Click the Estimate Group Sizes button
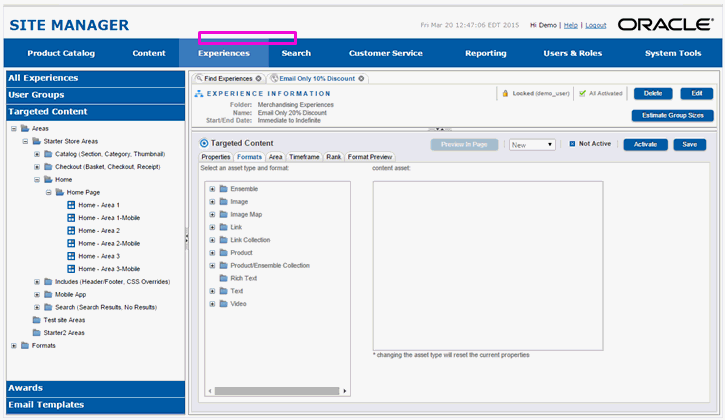 [x=672, y=116]
